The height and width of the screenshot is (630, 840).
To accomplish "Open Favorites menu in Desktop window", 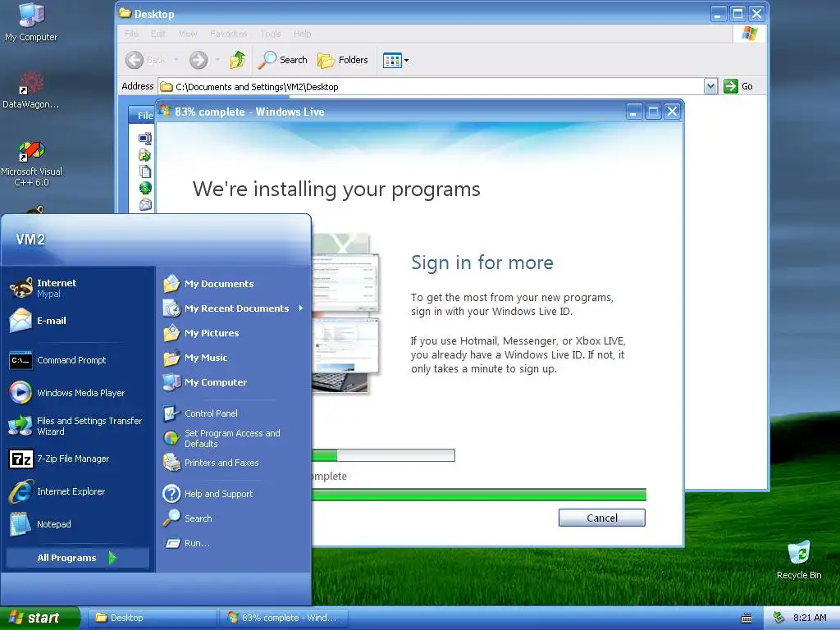I will tap(229, 33).
